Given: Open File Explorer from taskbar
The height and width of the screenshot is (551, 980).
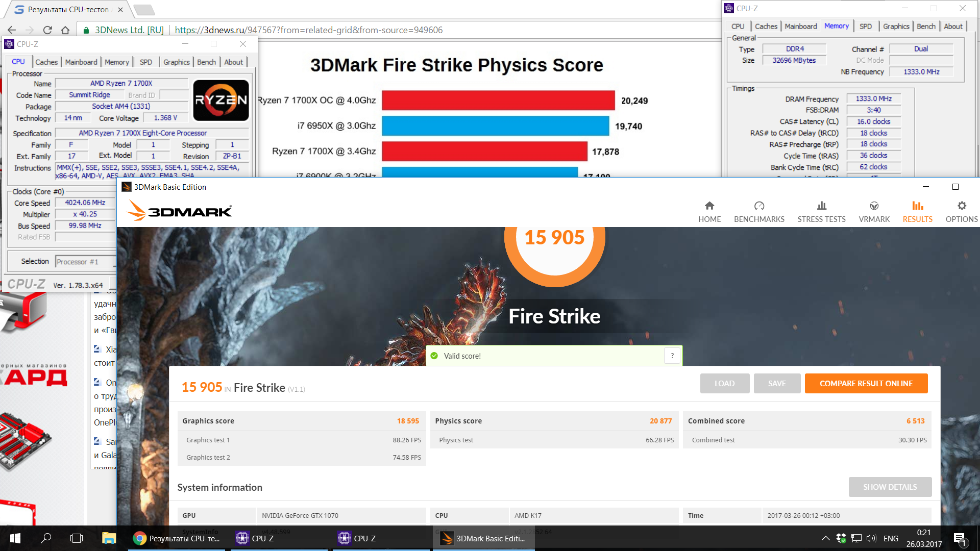Looking at the screenshot, I should click(x=109, y=538).
